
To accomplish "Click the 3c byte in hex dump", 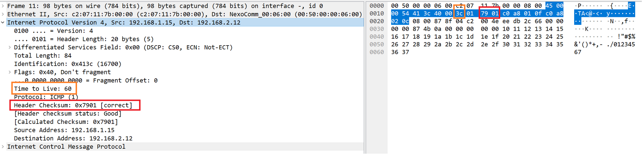I will 459,14.
